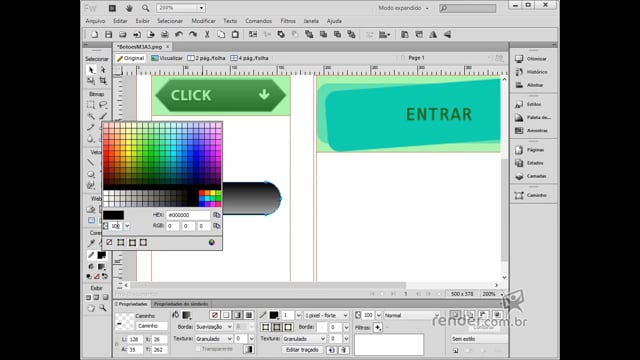Choose the 4 pág./folha preview mode

click(x=249, y=58)
